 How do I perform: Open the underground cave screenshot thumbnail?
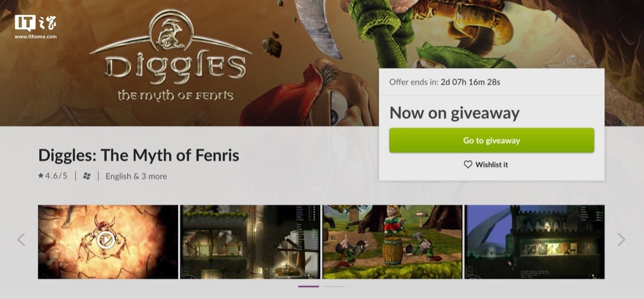point(250,242)
